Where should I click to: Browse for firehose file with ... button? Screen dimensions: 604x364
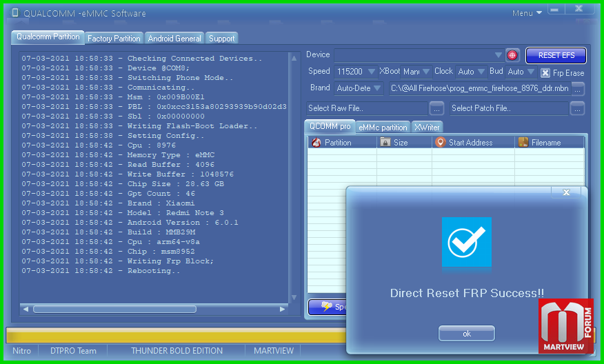point(578,89)
